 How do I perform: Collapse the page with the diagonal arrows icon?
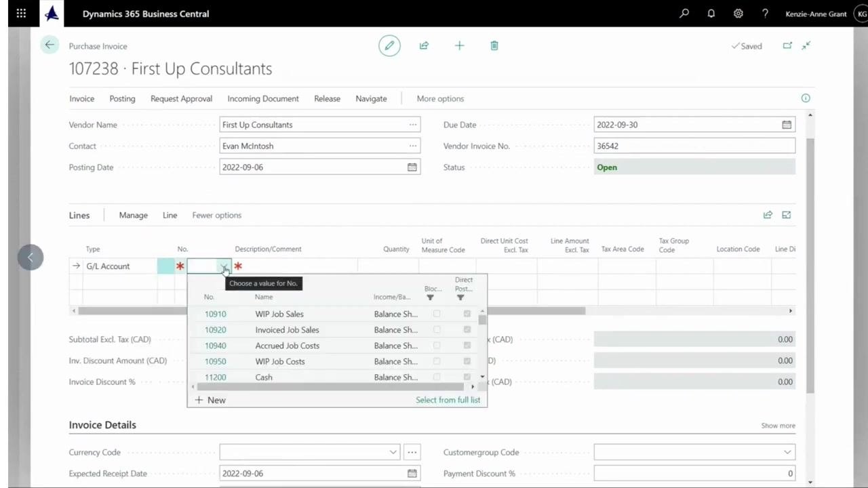coord(806,45)
